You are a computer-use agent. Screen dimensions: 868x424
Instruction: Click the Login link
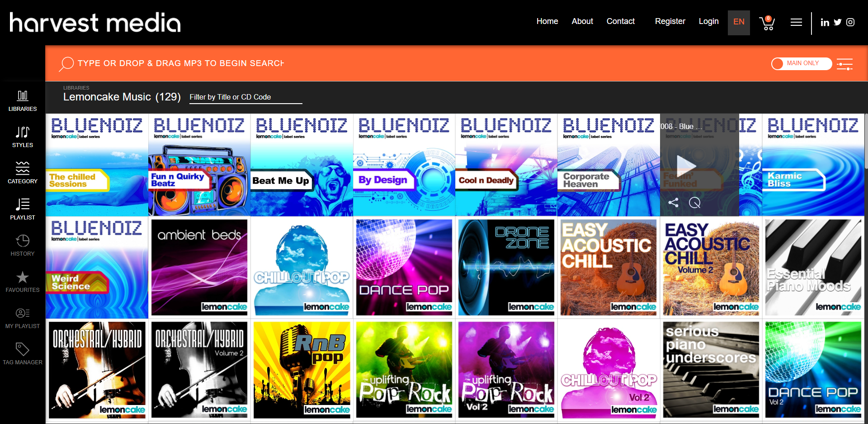pos(708,21)
